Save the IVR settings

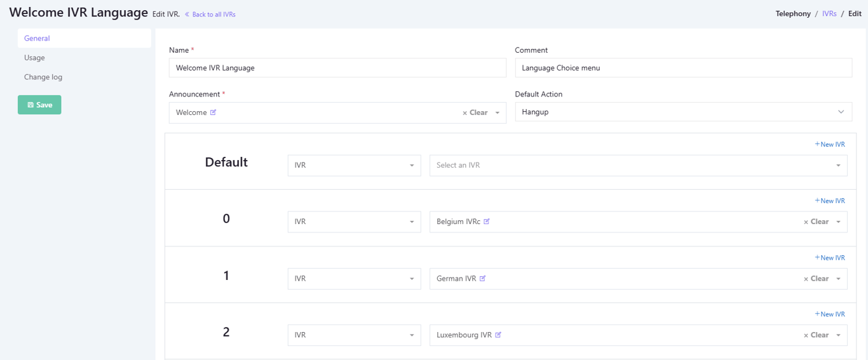[x=39, y=105]
